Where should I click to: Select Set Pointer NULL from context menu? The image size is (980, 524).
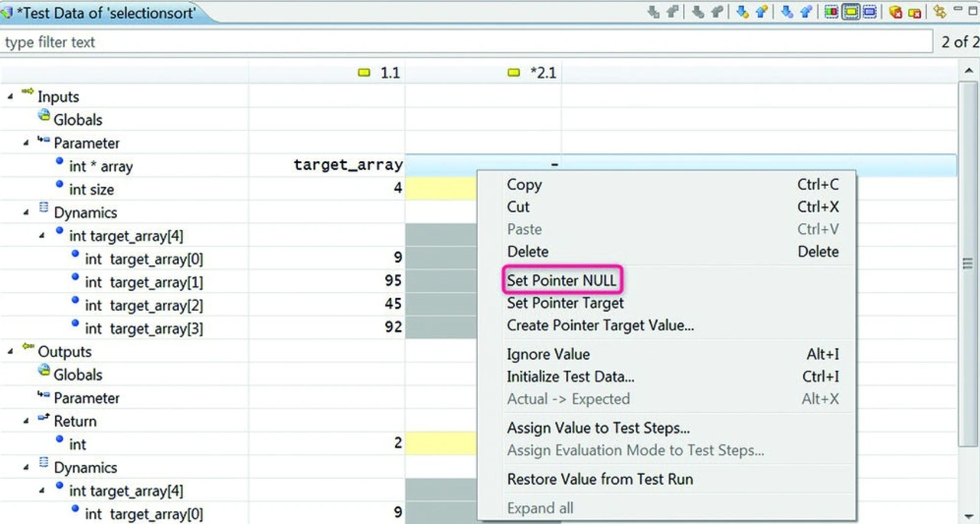(561, 280)
